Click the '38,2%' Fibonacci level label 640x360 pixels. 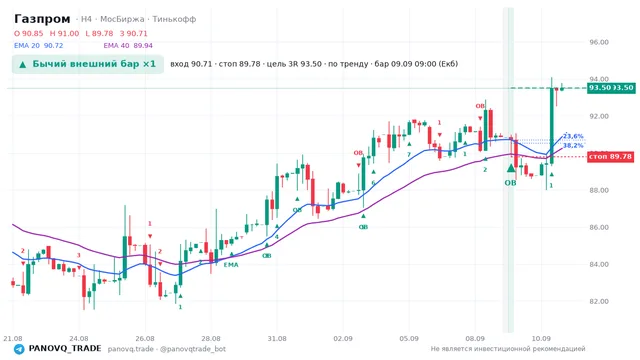click(x=573, y=145)
